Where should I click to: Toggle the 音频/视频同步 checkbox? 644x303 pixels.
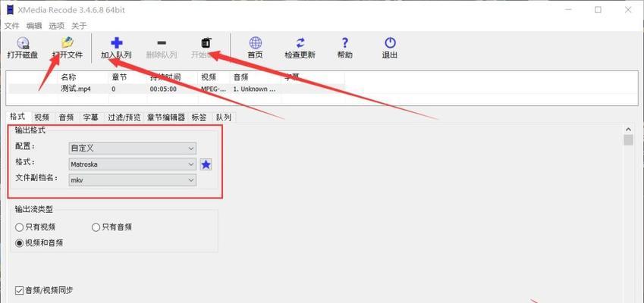[x=19, y=290]
